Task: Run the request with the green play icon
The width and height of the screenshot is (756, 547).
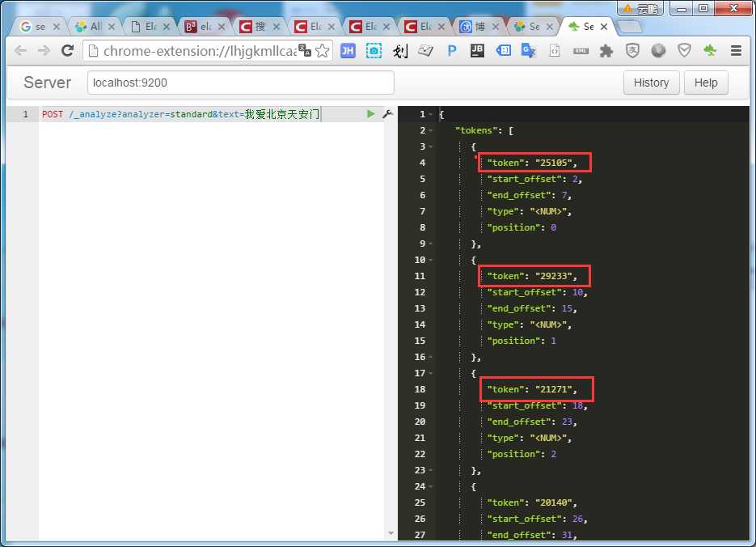Action: [x=370, y=114]
